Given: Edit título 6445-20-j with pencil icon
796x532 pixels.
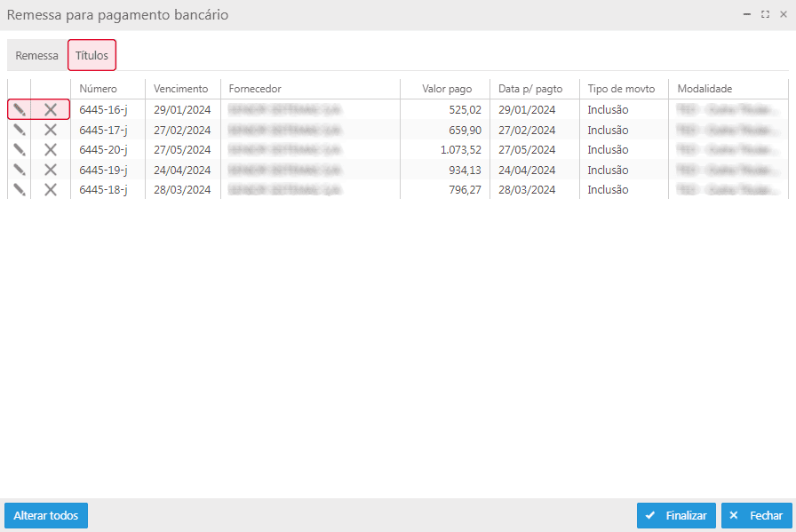Looking at the screenshot, I should pos(20,149).
